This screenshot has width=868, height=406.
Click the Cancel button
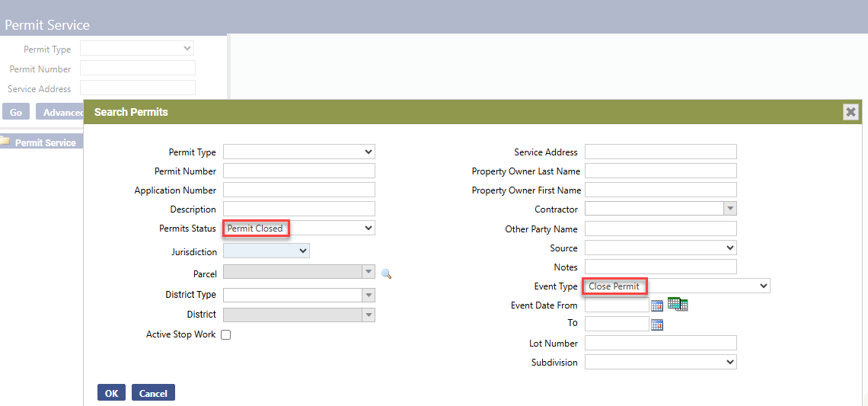(x=153, y=393)
